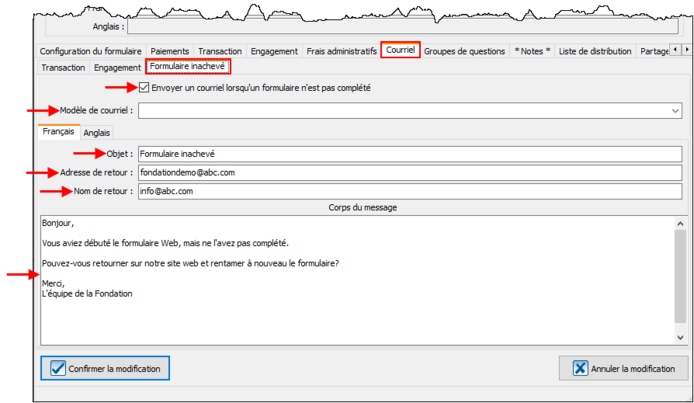Open the Paiements tab
The height and width of the screenshot is (403, 694).
(x=170, y=51)
